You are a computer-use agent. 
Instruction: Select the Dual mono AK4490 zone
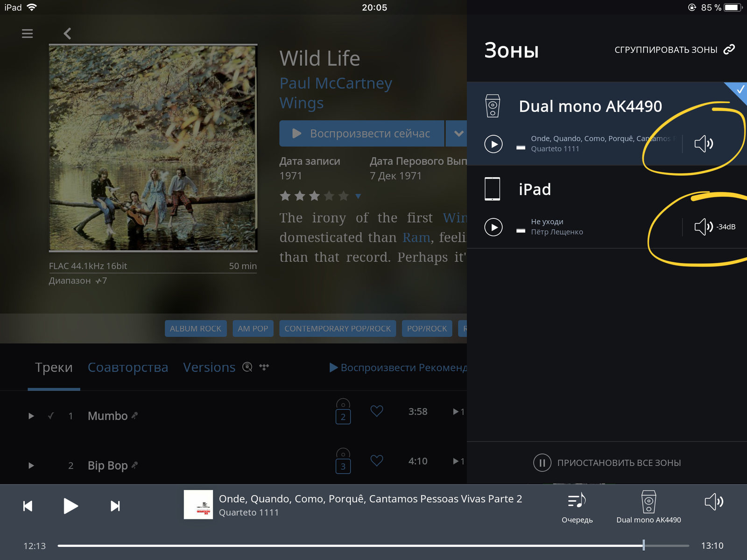point(607,123)
